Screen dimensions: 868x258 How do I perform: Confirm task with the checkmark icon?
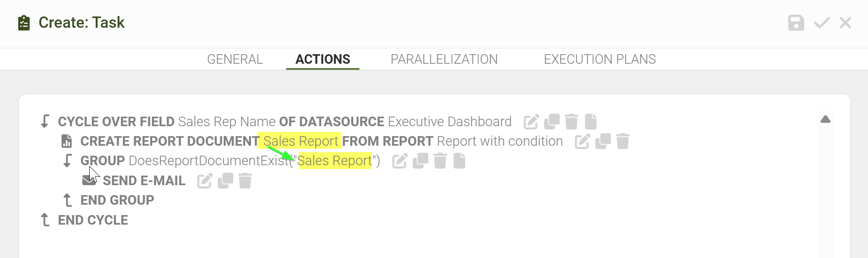[822, 23]
